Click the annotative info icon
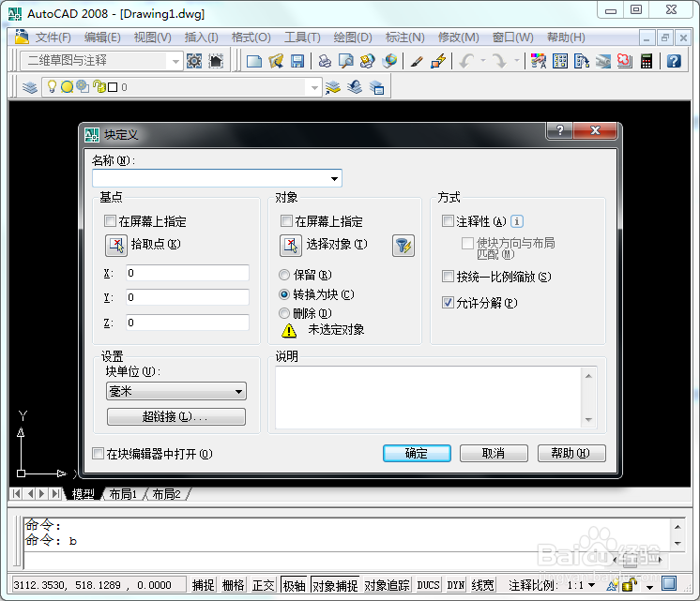700x601 pixels. [517, 221]
